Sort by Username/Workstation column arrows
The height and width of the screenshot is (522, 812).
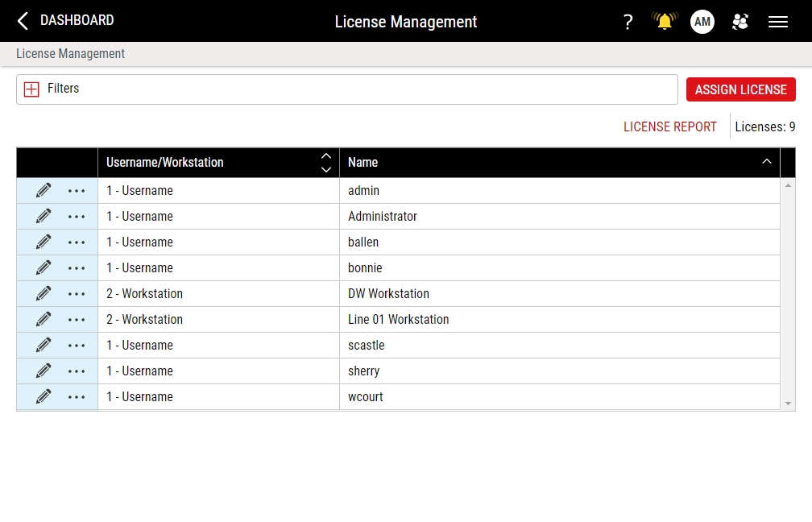326,163
